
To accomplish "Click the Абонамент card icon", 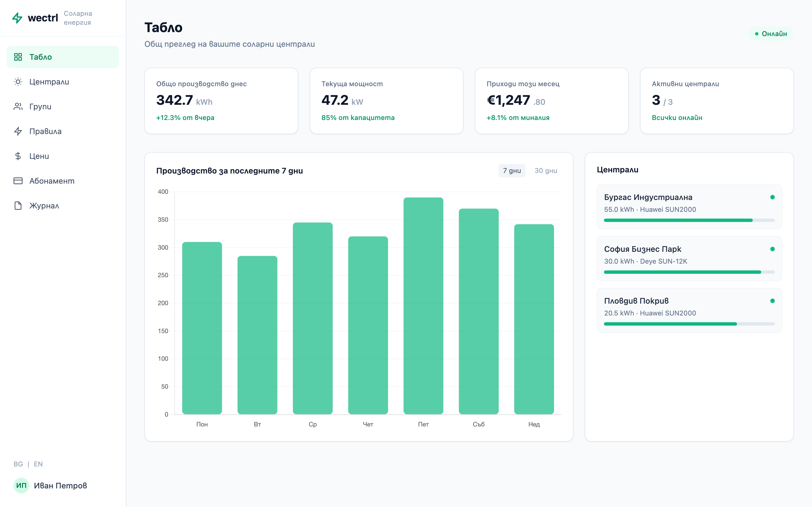I will point(18,181).
